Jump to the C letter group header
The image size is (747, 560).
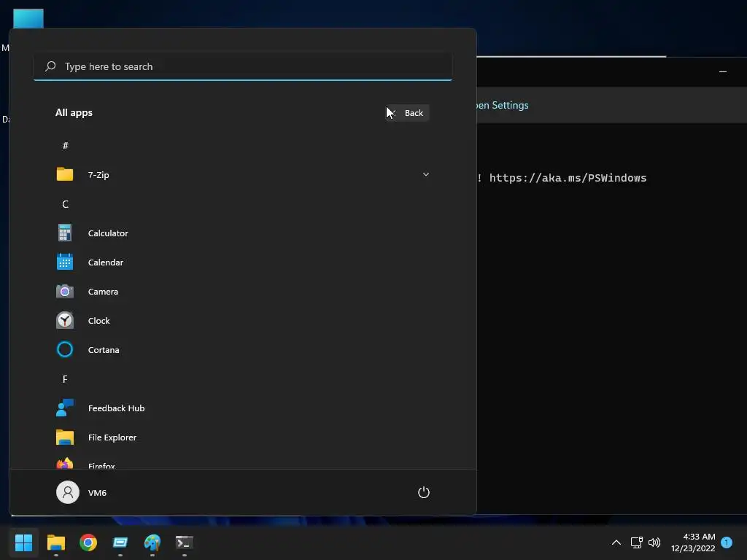pyautogui.click(x=65, y=204)
